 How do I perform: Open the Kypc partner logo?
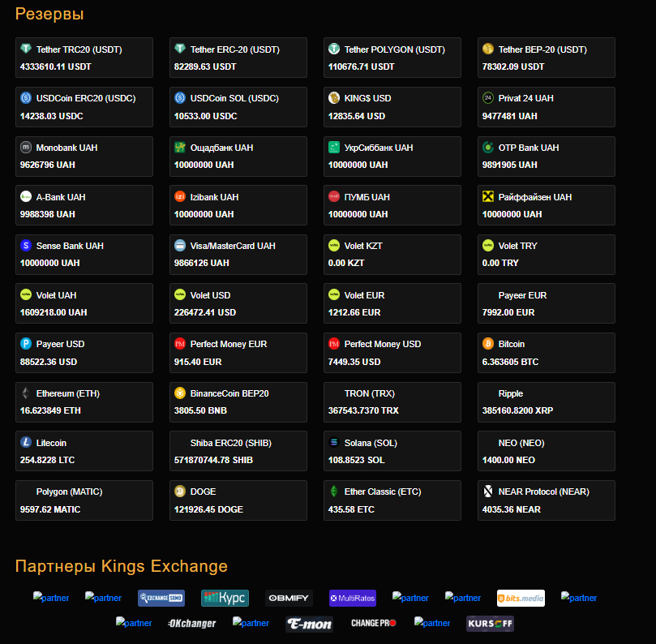pyautogui.click(x=225, y=598)
